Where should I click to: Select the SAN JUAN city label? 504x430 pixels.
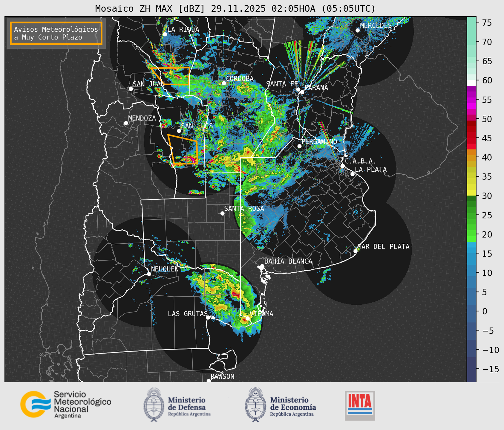point(148,84)
